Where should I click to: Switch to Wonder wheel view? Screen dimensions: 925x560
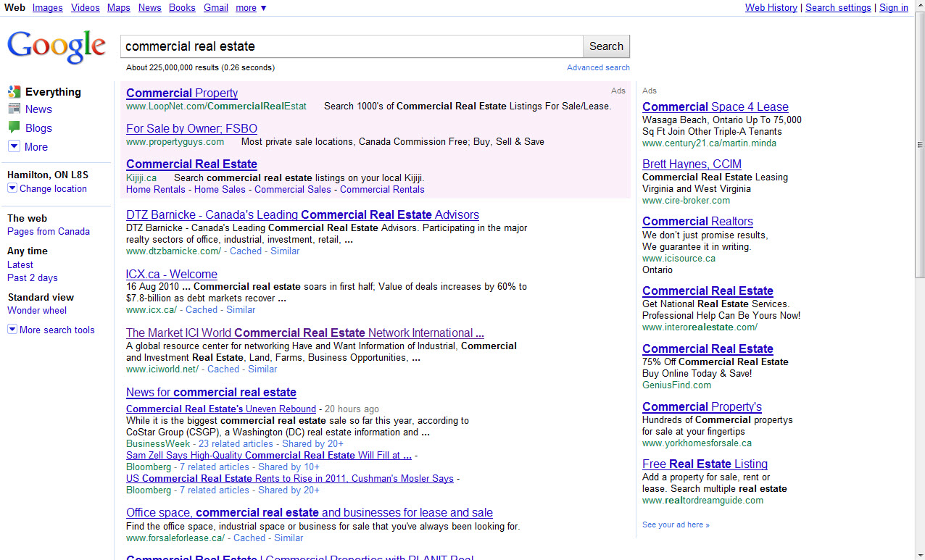coord(37,310)
